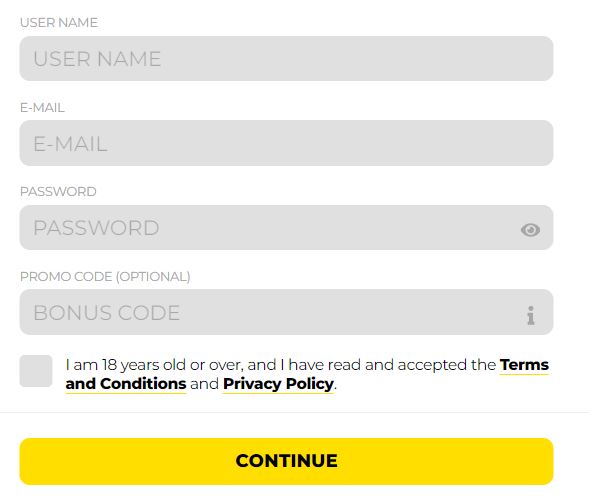This screenshot has height=501, width=589.
Task: Focus the USER NAME input field
Action: pos(286,59)
